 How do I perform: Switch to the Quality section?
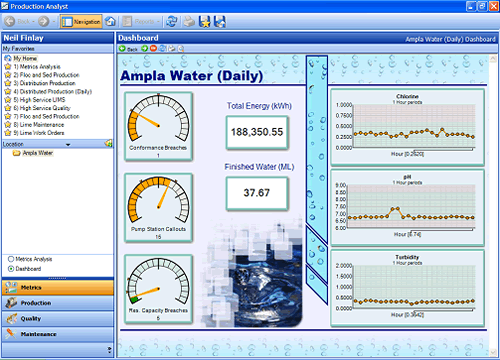tap(58, 319)
